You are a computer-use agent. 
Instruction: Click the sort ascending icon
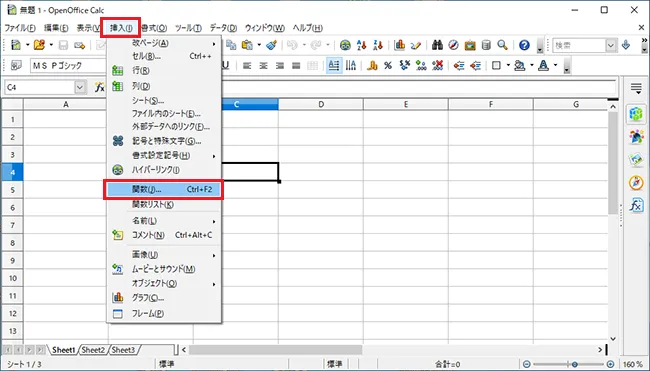361,45
